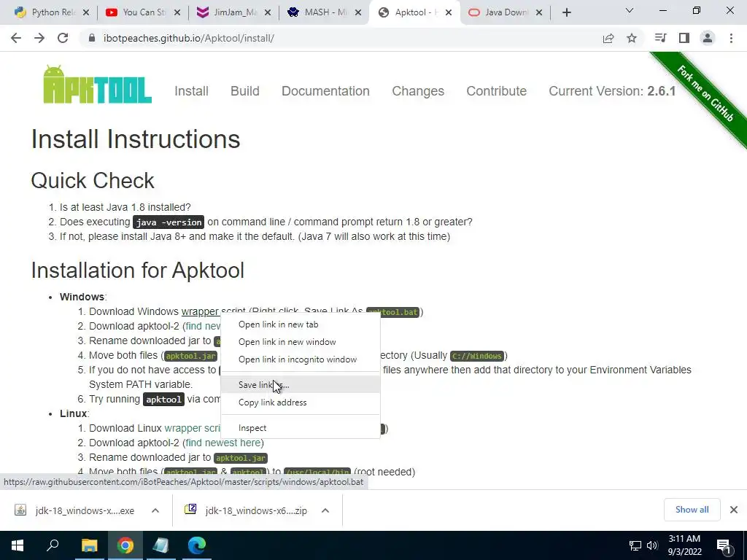Screen dimensions: 747x560
Task: Reload the Apktool install page
Action: [x=63, y=38]
